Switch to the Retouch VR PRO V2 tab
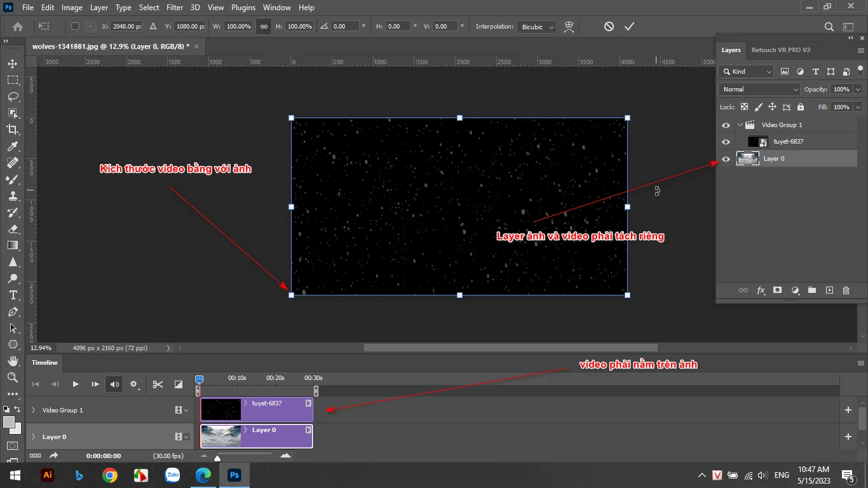The height and width of the screenshot is (488, 868). 781,50
